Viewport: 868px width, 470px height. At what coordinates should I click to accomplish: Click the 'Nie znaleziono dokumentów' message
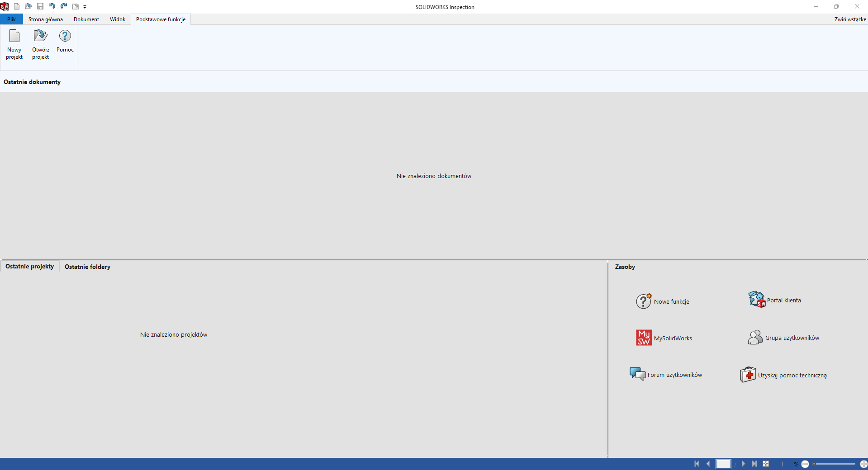click(x=434, y=176)
